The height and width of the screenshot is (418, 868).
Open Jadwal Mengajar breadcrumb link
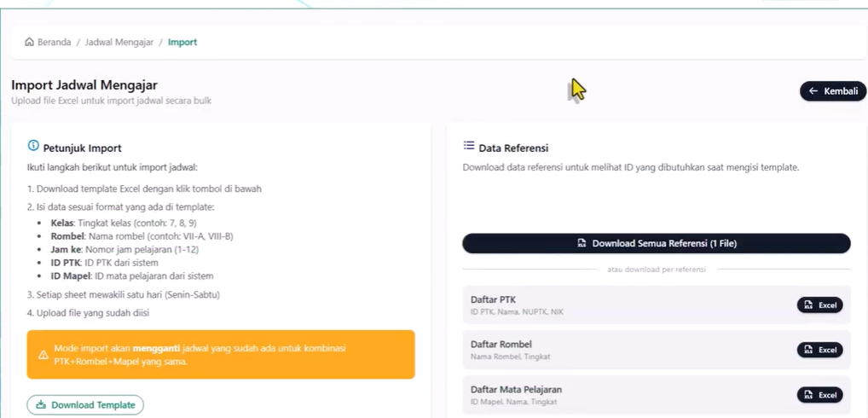click(x=119, y=42)
